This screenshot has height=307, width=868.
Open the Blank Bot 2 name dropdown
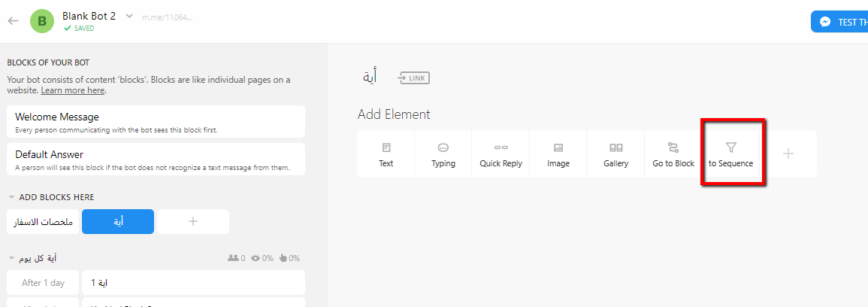point(129,16)
